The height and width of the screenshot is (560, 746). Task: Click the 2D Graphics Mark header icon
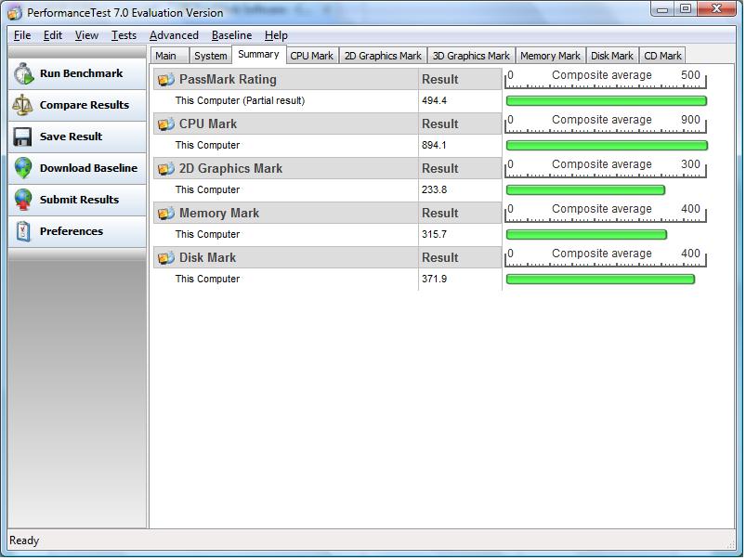166,168
